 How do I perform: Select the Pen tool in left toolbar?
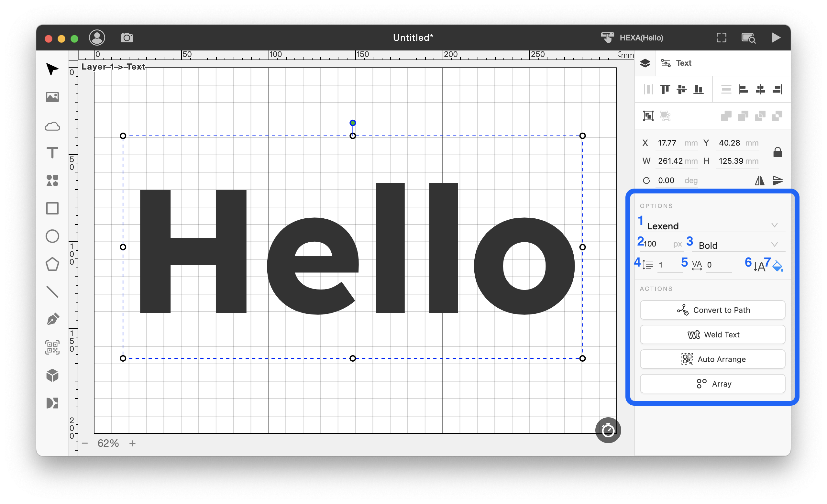(x=52, y=319)
